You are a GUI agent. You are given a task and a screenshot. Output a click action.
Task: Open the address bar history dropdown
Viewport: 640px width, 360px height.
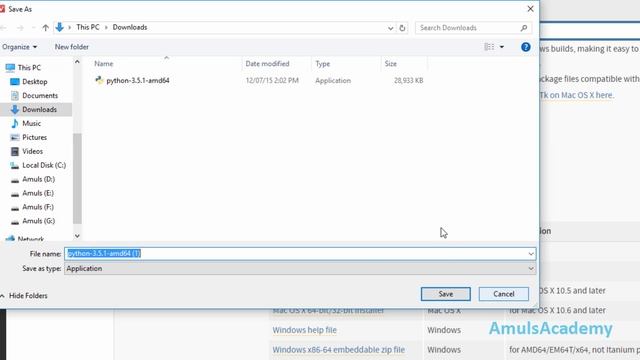click(x=390, y=28)
